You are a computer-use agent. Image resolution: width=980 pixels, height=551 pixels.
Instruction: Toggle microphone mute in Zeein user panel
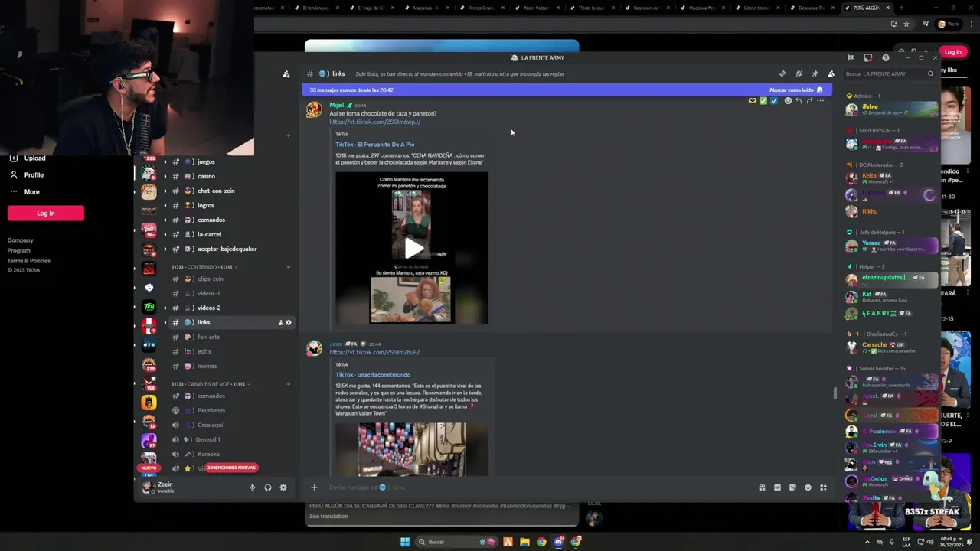252,487
